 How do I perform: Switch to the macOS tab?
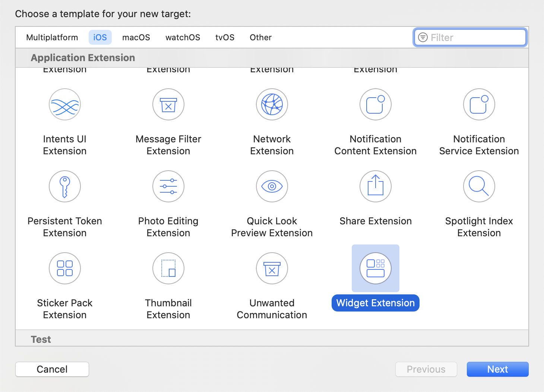[136, 37]
